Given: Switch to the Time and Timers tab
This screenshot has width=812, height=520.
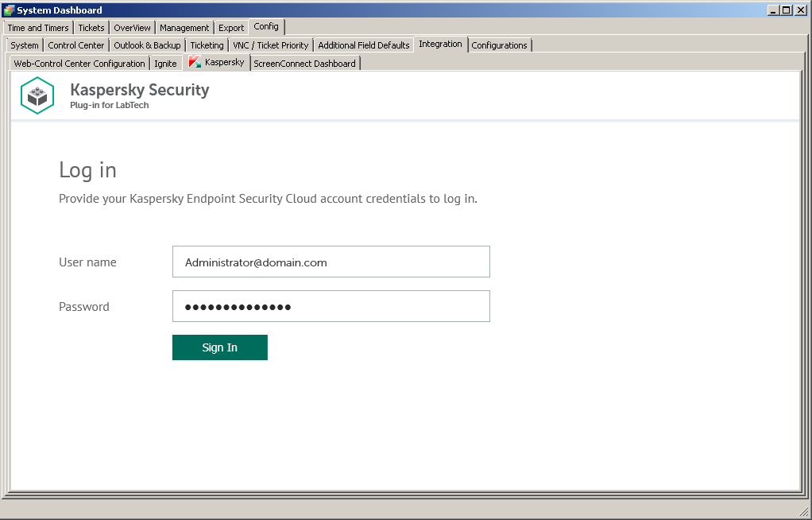Looking at the screenshot, I should click(x=37, y=27).
